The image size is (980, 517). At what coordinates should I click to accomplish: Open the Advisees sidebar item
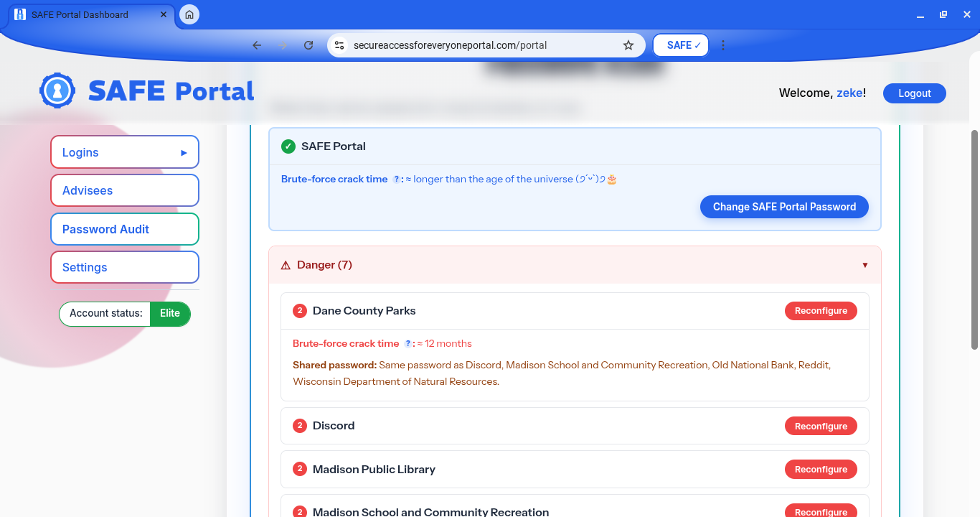pos(125,190)
